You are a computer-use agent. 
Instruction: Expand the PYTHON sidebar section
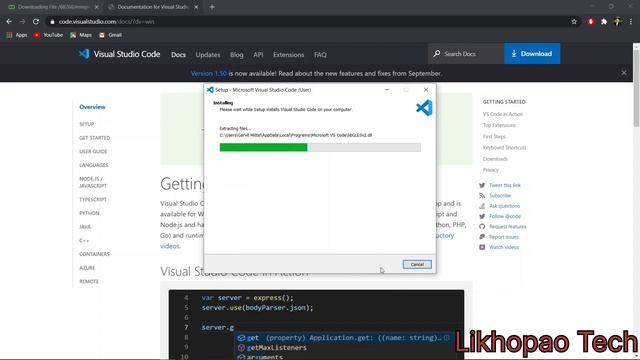pos(89,213)
